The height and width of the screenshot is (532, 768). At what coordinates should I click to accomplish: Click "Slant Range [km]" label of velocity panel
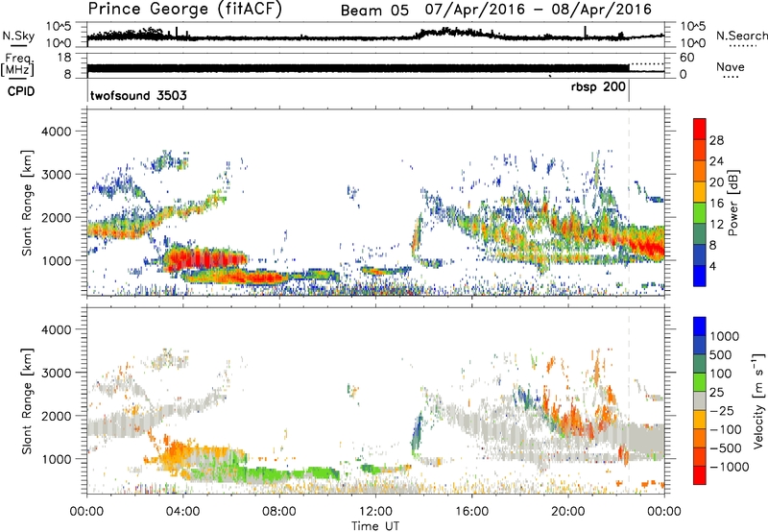27,400
